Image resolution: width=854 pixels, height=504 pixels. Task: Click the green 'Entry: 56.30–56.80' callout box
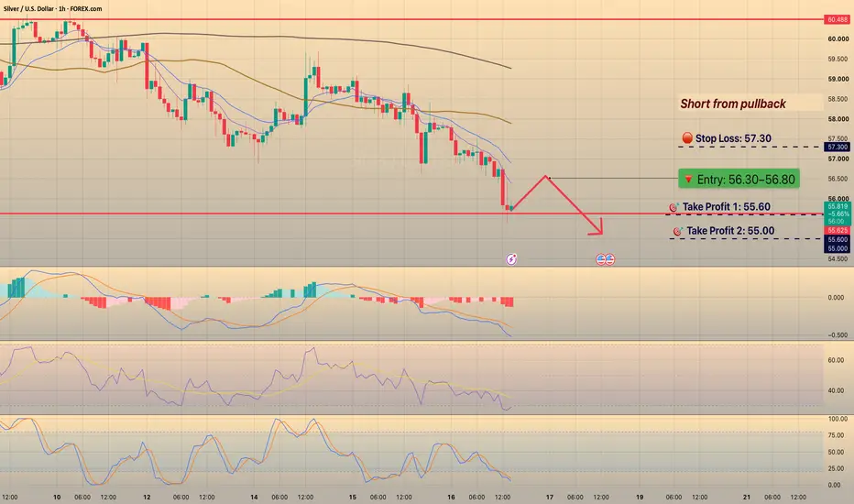pos(739,180)
